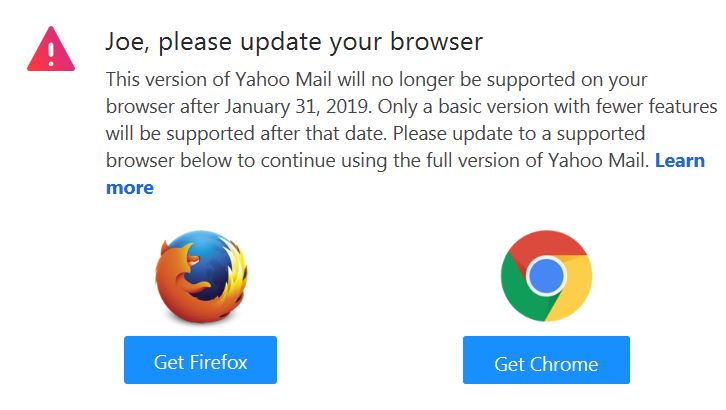Click the red warning triangle icon
This screenshot has height=410, width=726.
click(x=51, y=49)
